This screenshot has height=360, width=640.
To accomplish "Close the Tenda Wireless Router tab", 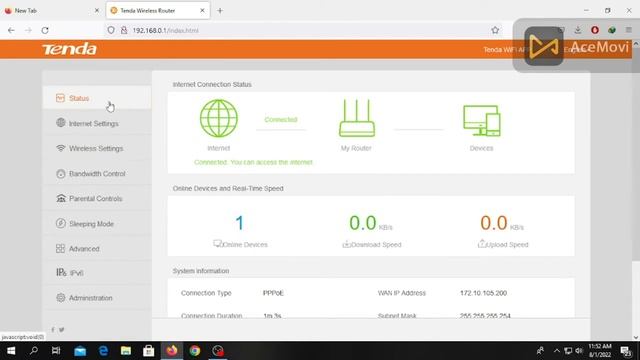I will pyautogui.click(x=202, y=11).
